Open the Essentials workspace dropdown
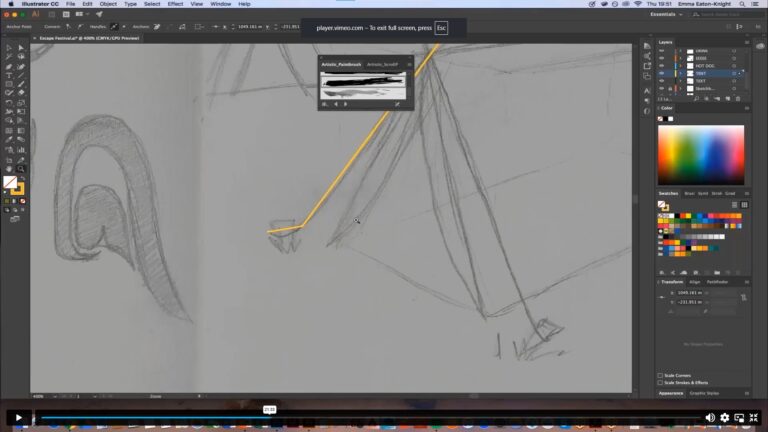768x432 pixels. click(666, 14)
